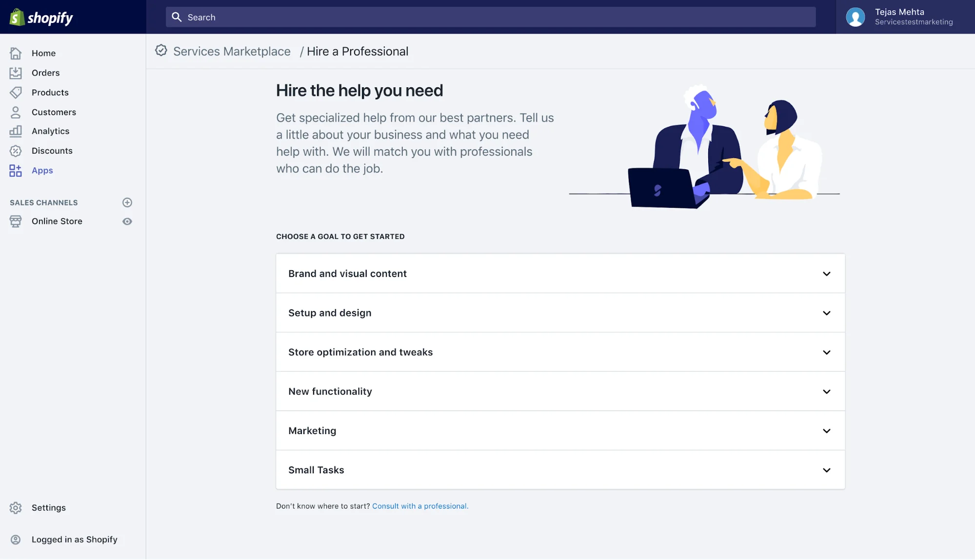Click the Customers navigation icon
975x560 pixels.
click(16, 112)
